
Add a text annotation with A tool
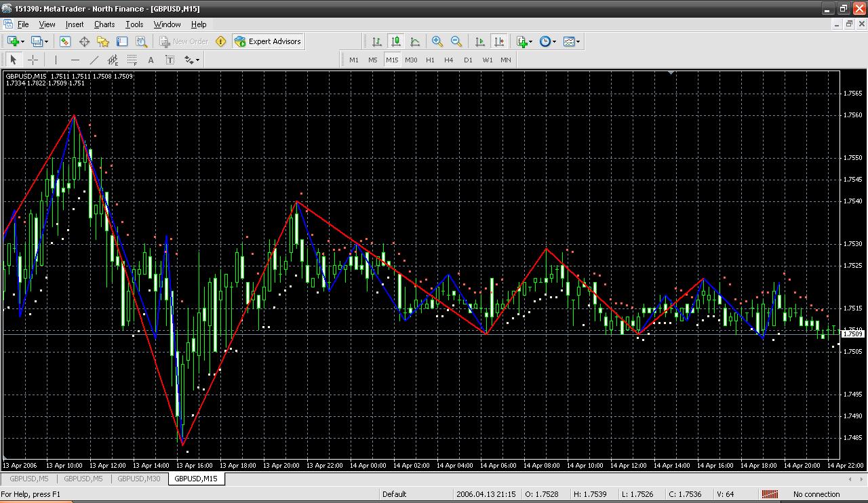(151, 60)
